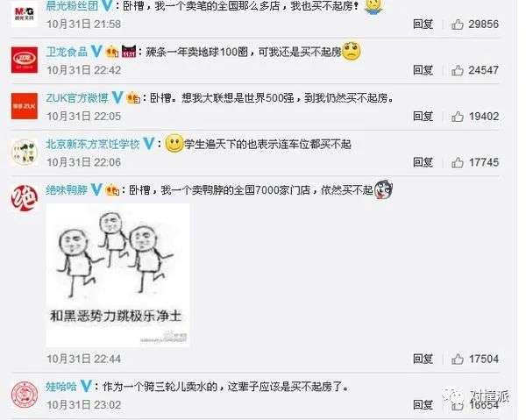
Task: Open the 娃哈哈 round avatar
Action: [25, 395]
